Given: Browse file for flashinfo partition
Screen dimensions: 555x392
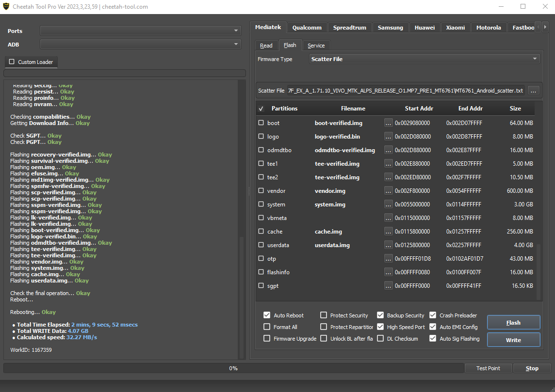Looking at the screenshot, I should (388, 272).
